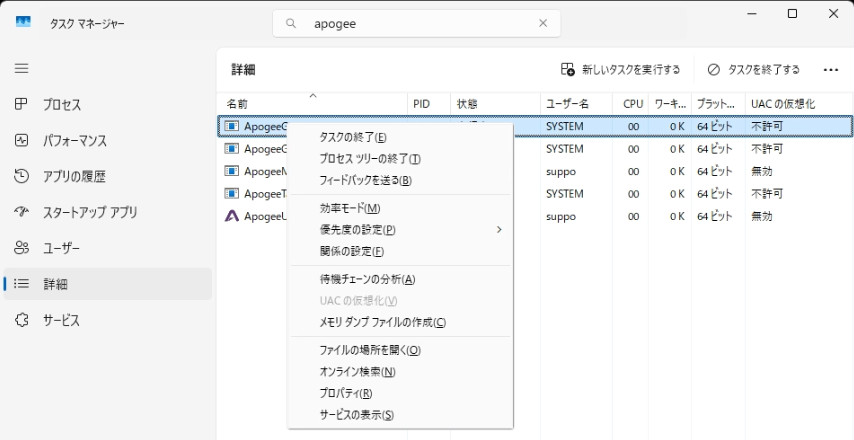Click the purple ApogeeU process icon

point(232,216)
